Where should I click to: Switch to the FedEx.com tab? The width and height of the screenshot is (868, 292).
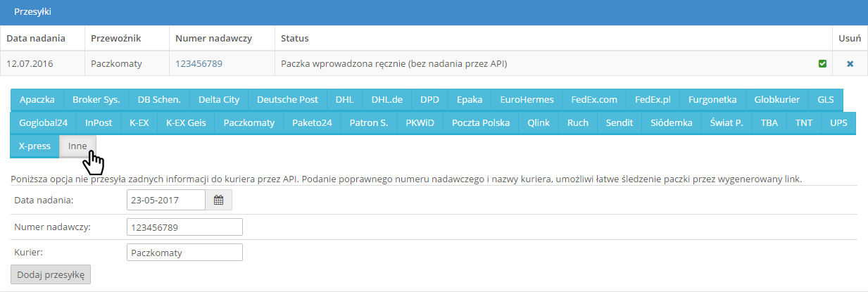tap(593, 100)
